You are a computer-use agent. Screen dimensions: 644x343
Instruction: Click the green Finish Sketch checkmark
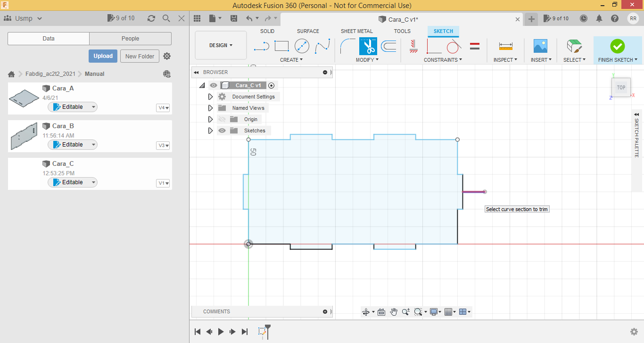[x=617, y=46]
